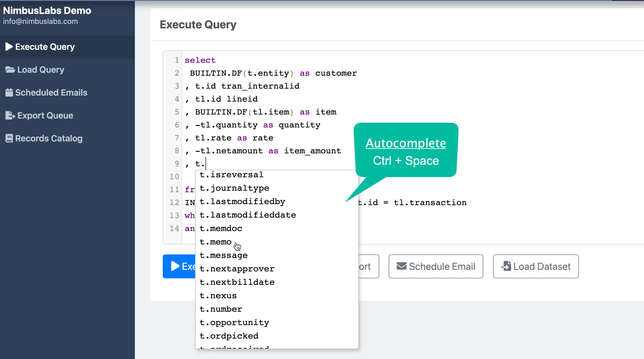Click the Scheduled Emails calendar icon
644x359 pixels.
tap(9, 93)
